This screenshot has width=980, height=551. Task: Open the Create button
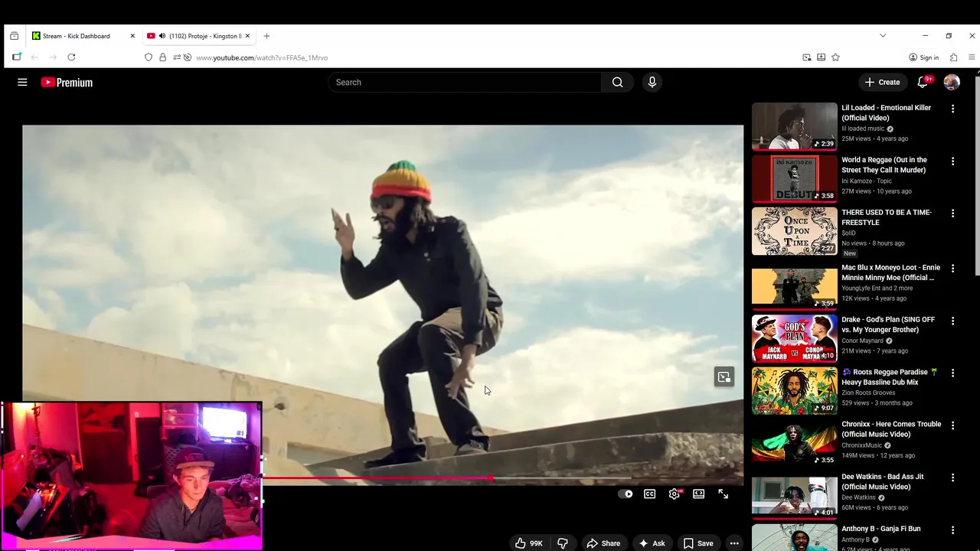click(882, 82)
